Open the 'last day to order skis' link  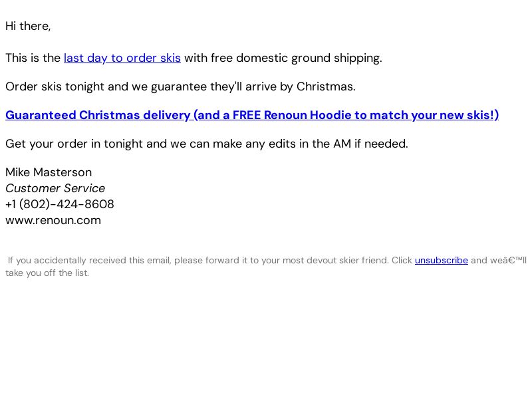(x=122, y=58)
